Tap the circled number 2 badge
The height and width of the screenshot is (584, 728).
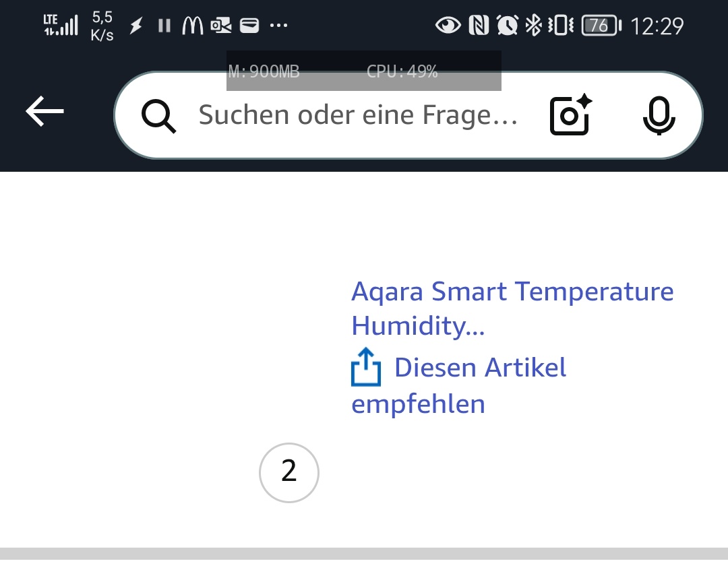point(289,473)
